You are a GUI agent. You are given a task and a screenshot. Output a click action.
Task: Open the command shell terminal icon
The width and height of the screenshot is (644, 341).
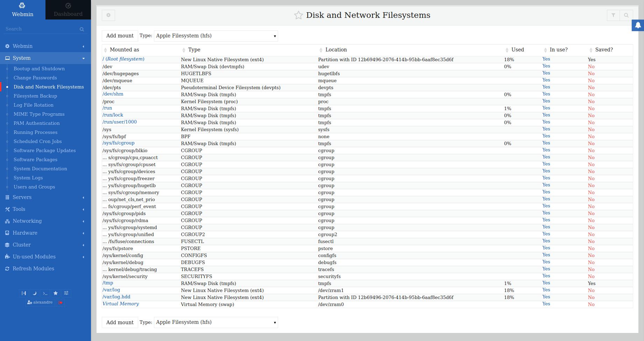coord(45,293)
